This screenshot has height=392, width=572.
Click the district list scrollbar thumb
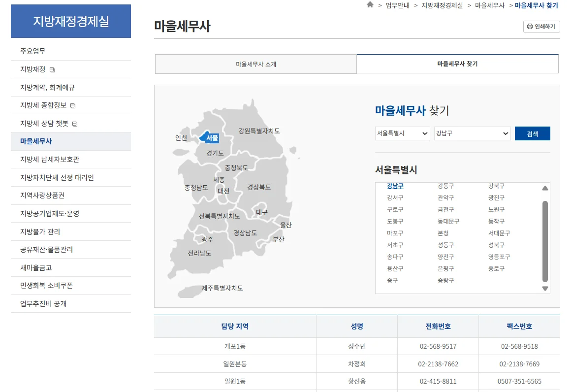(x=545, y=241)
